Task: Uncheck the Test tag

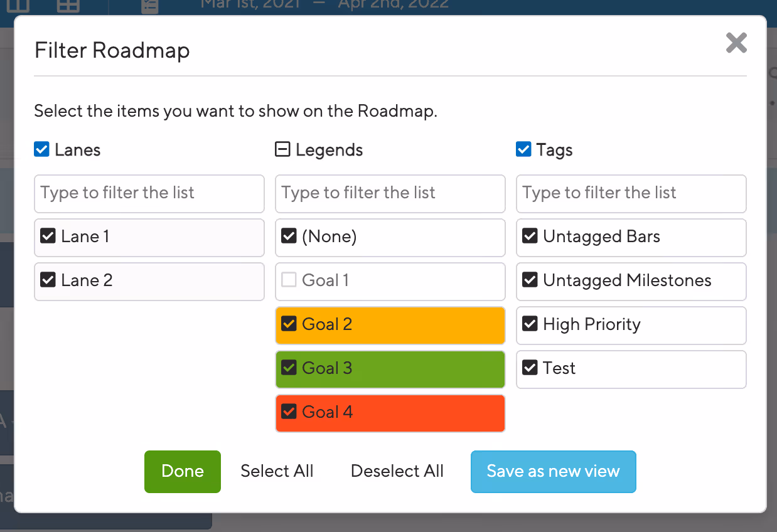Action: 530,369
